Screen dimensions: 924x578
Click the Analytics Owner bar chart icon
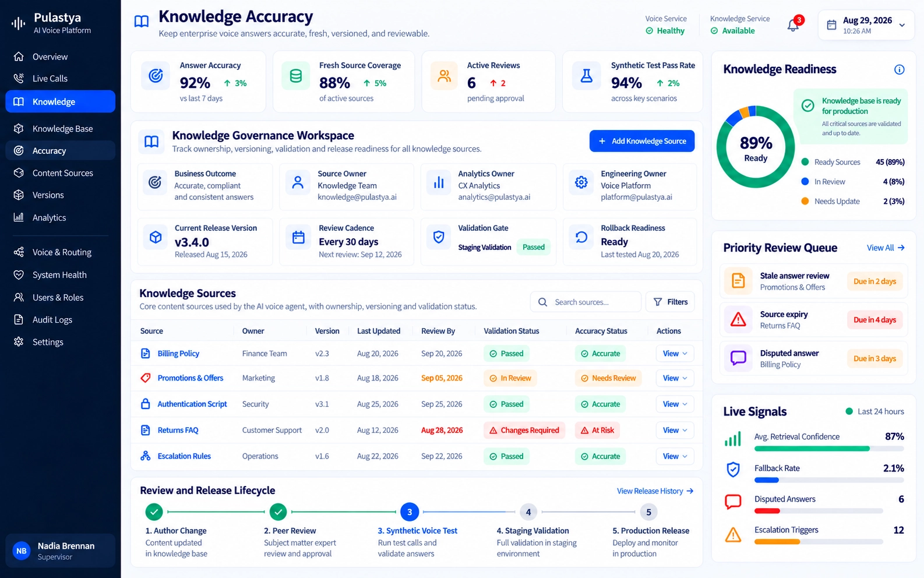tap(439, 183)
